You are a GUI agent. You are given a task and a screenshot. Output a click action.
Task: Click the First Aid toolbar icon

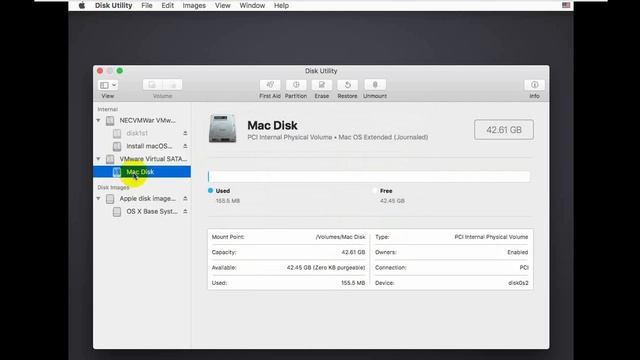(x=270, y=85)
